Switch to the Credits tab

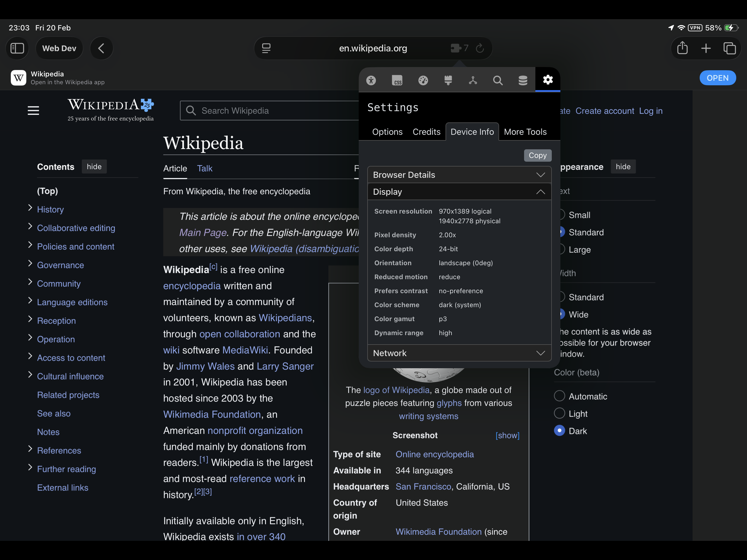pos(426,132)
